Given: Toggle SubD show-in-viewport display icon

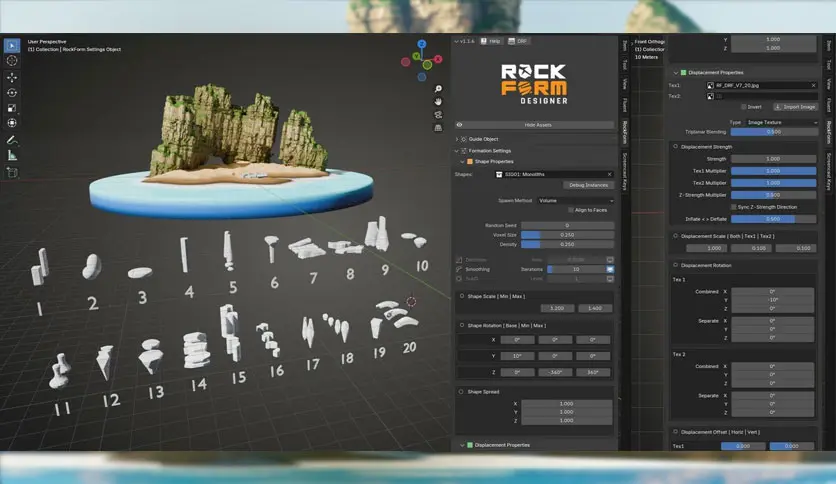Looking at the screenshot, I should 610,279.
